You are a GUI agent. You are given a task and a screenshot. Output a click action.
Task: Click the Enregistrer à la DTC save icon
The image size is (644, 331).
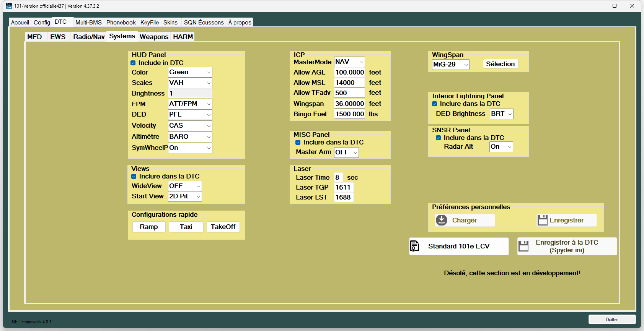(x=523, y=246)
